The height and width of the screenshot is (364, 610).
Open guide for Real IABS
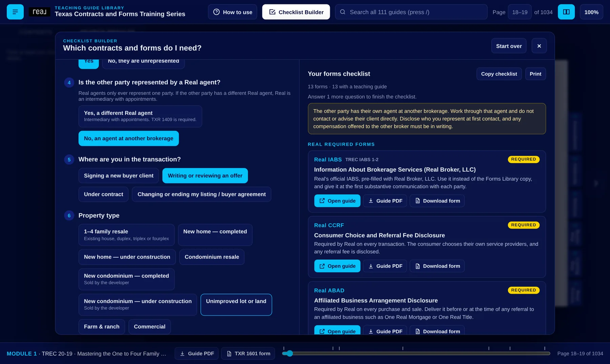tap(337, 201)
